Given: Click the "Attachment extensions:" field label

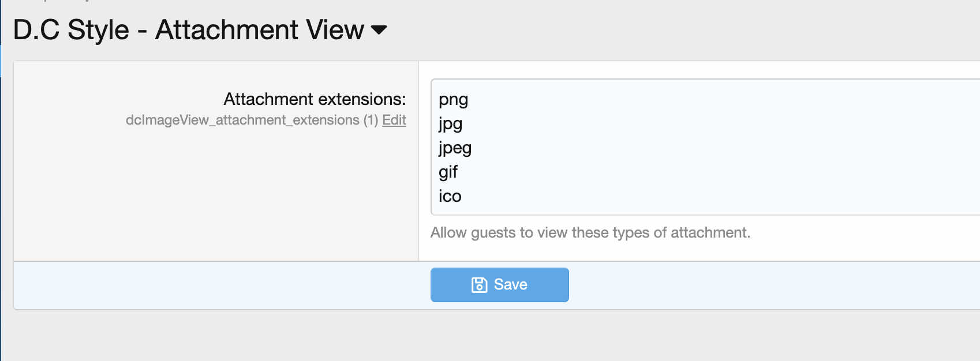Looking at the screenshot, I should click(315, 99).
